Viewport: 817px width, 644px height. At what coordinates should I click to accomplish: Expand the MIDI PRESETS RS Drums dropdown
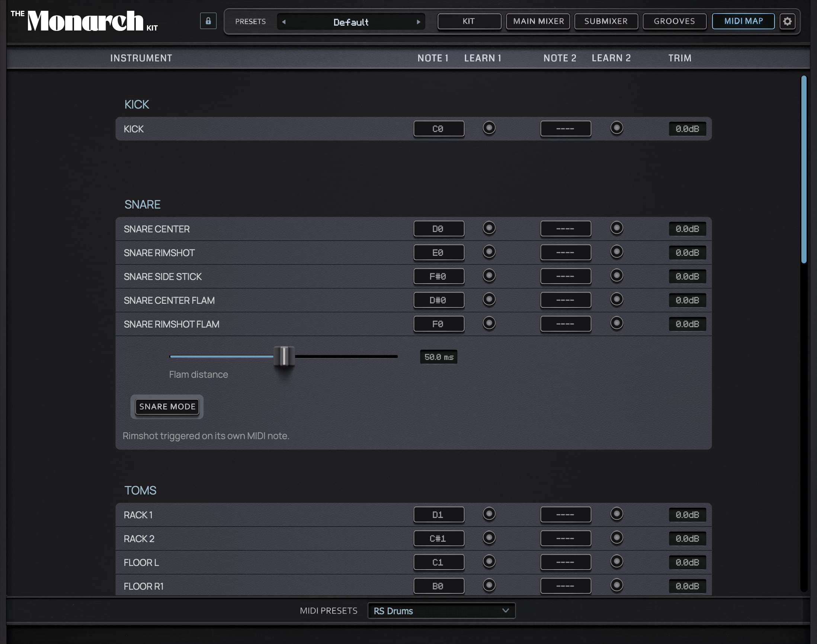[x=441, y=611]
